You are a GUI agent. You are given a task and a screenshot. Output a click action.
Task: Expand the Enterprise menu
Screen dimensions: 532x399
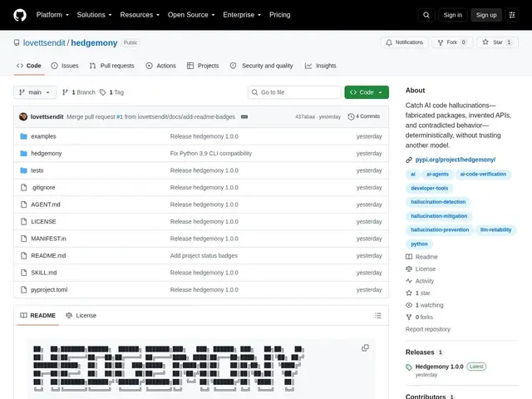[x=242, y=15]
